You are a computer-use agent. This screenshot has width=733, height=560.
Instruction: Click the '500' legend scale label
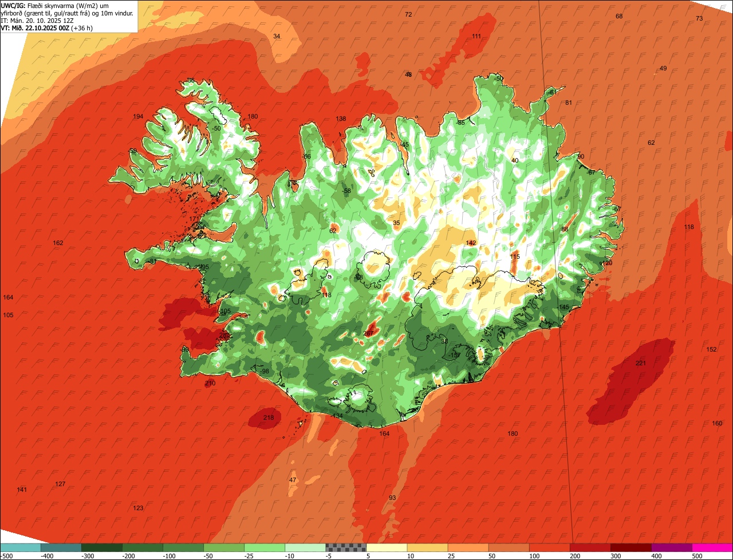click(697, 556)
